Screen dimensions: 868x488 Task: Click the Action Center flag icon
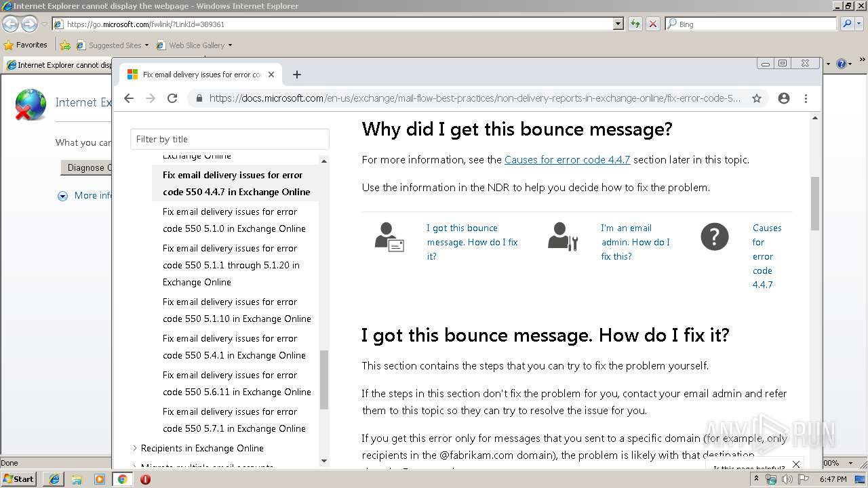(x=804, y=479)
